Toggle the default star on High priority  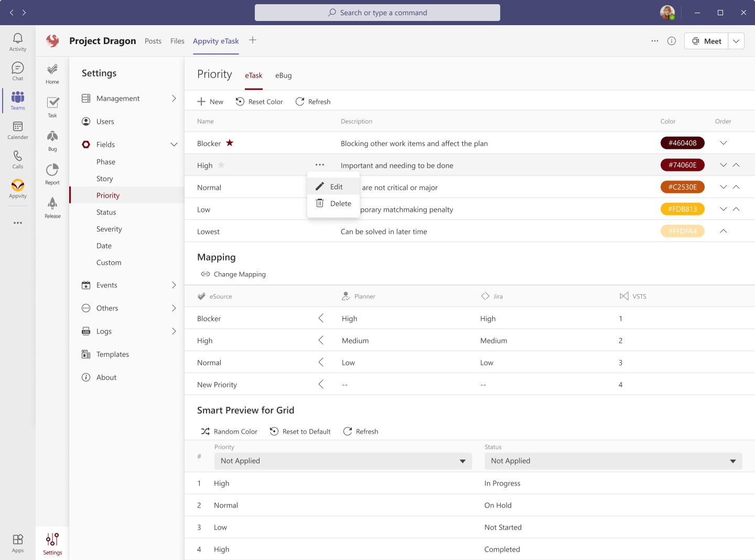click(x=221, y=165)
